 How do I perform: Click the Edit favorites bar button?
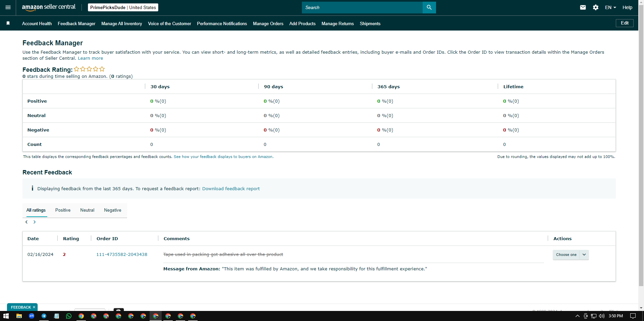pyautogui.click(x=625, y=23)
